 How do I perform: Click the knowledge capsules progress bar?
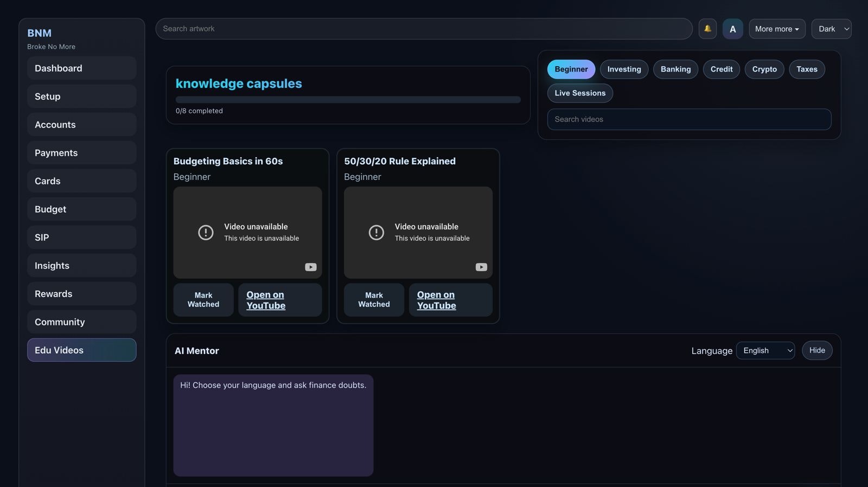point(348,99)
